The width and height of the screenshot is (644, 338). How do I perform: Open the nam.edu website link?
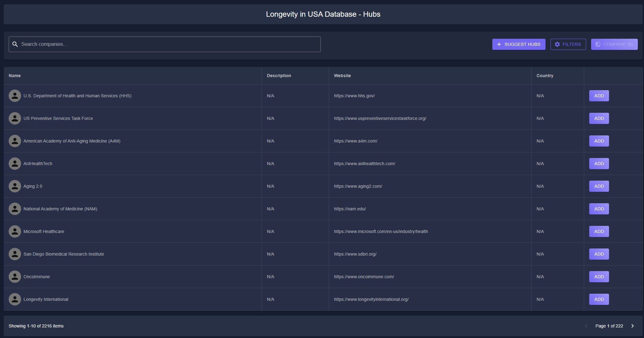tap(350, 209)
